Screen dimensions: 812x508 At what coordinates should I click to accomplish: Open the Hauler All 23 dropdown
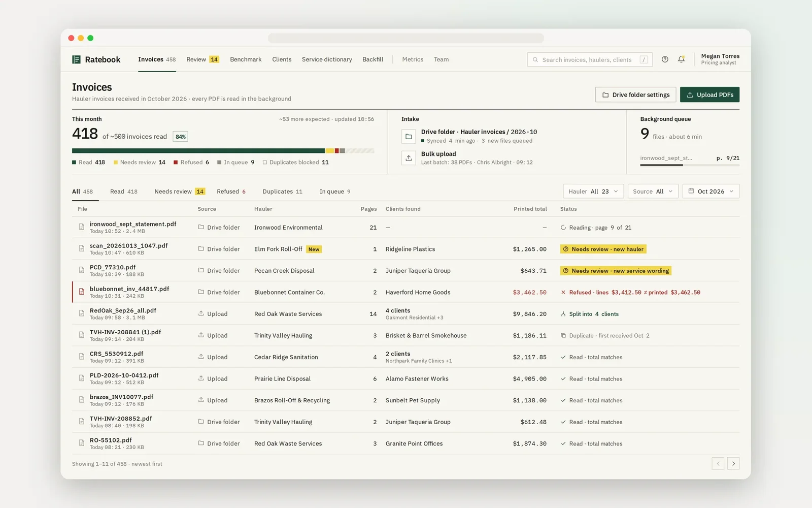click(x=593, y=192)
